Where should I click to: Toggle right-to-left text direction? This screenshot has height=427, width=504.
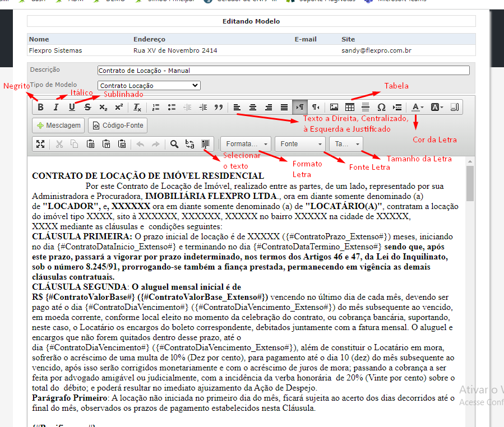click(x=316, y=108)
